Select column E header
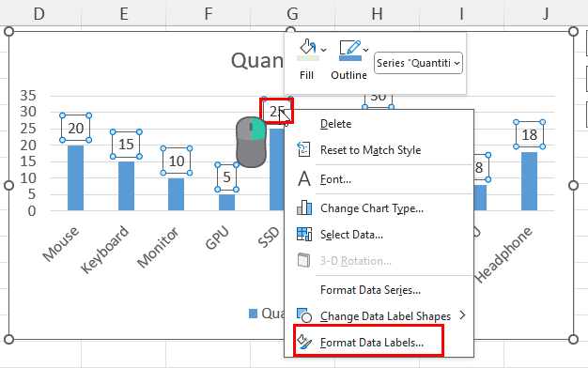Viewport: 588px width, 368px height. 123,14
